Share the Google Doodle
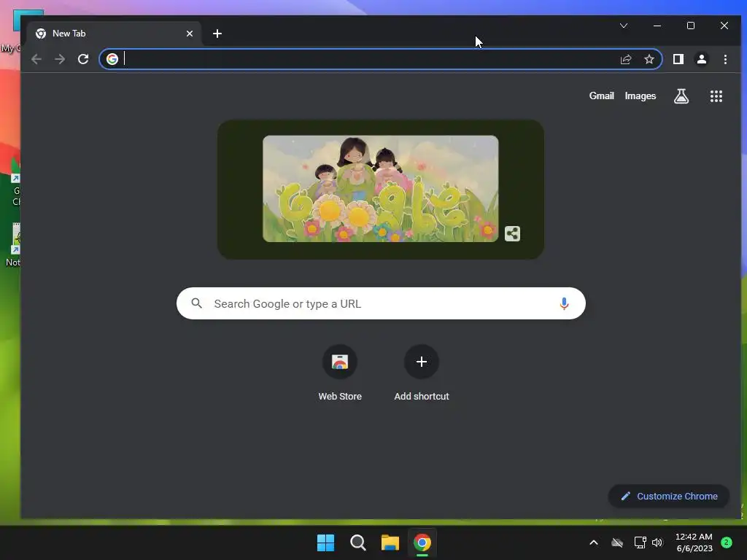 (512, 233)
